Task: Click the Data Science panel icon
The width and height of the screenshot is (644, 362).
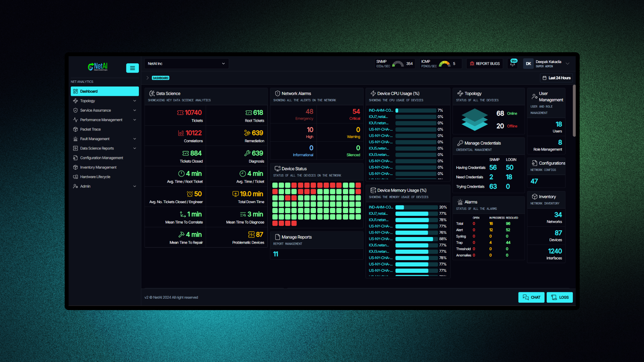Action: 152,94
